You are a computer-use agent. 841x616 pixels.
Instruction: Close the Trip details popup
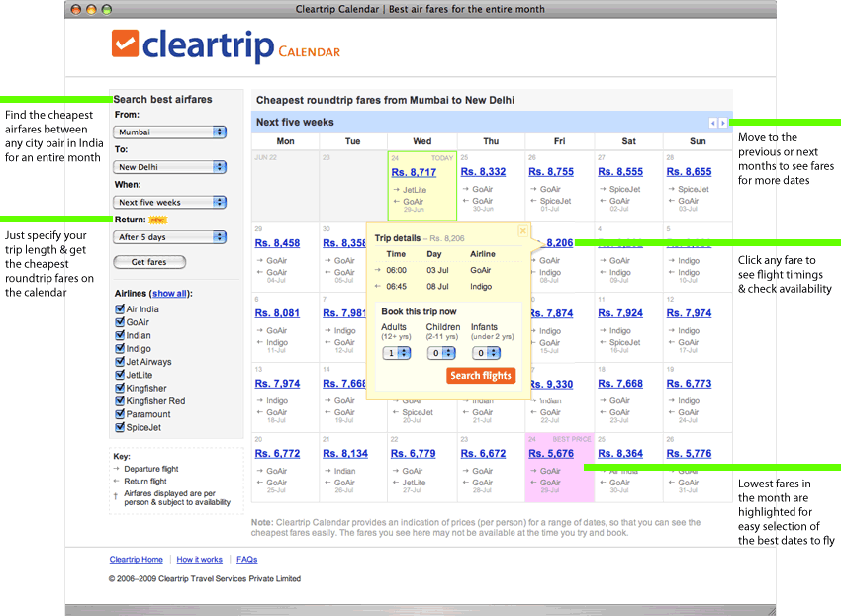pos(523,231)
